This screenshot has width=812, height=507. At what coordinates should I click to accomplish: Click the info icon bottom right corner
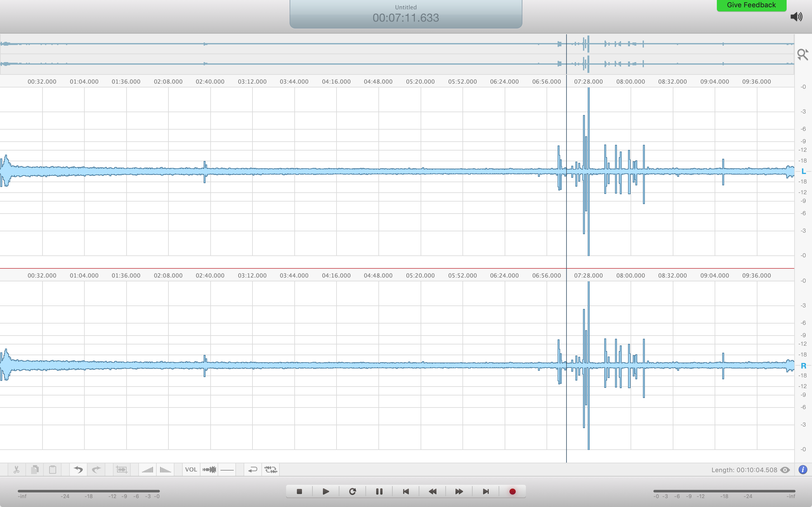click(803, 469)
